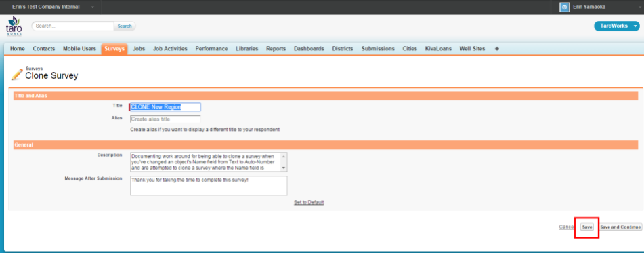Open Erin Yamaoka user menu arrow
Screen dimensions: 644x253
click(x=639, y=7)
